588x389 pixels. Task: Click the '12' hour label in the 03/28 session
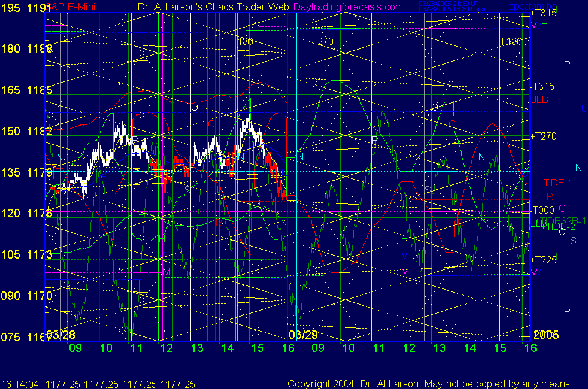point(166,348)
